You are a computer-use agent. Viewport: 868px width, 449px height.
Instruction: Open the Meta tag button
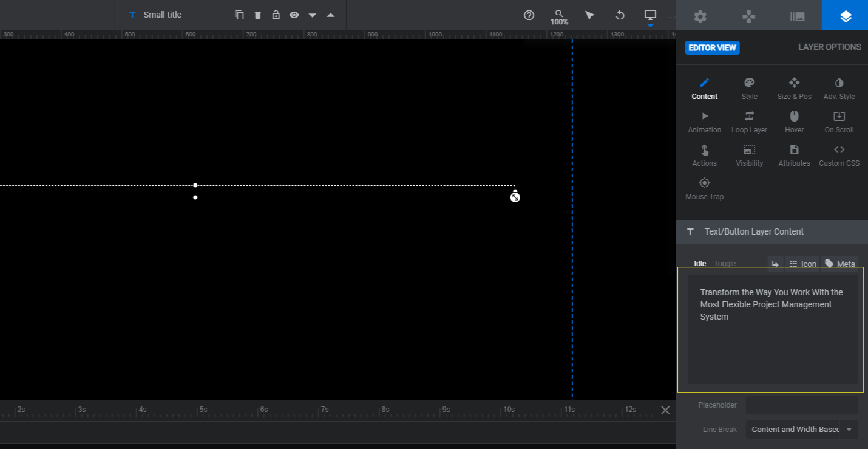840,264
